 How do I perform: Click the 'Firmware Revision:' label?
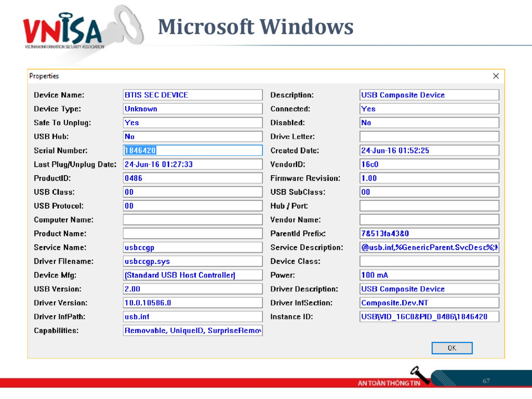(x=305, y=178)
